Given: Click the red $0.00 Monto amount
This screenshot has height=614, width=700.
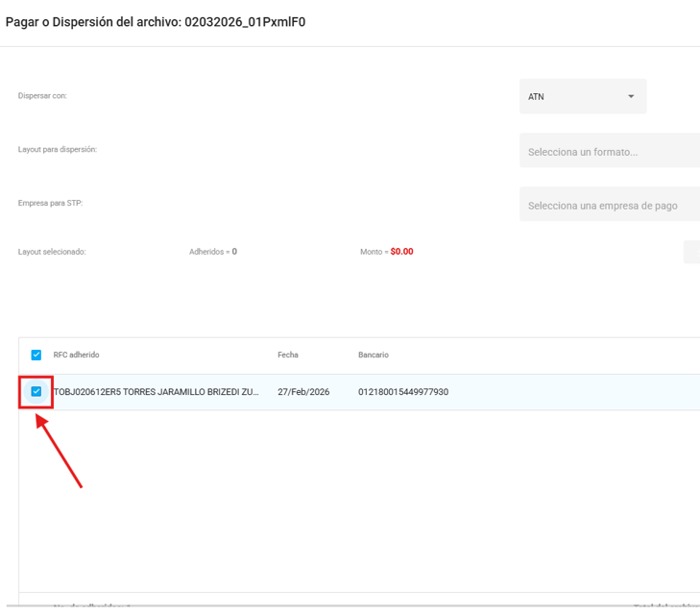Looking at the screenshot, I should (401, 252).
